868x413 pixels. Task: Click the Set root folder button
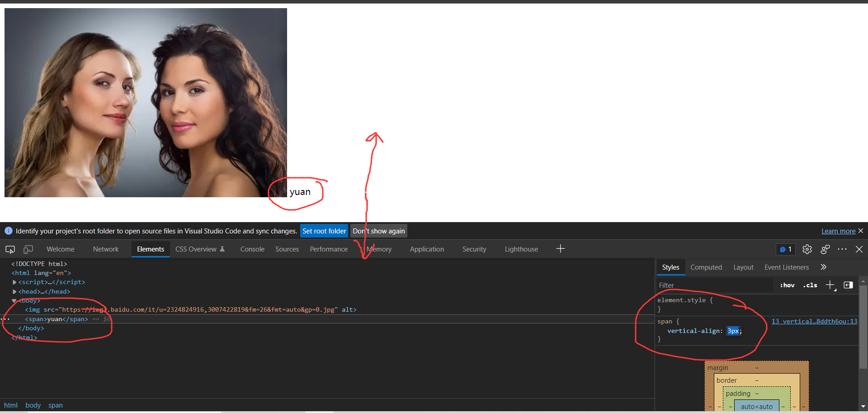(x=324, y=231)
